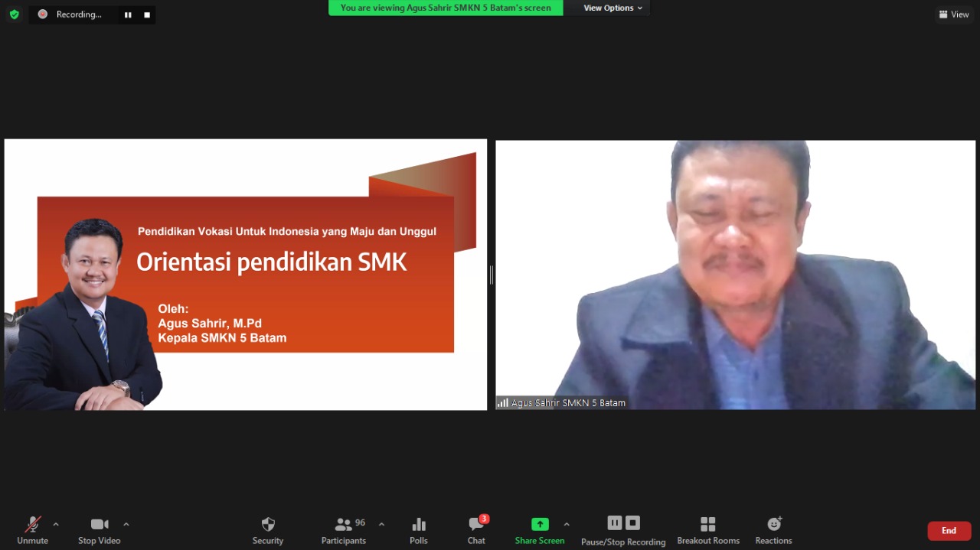Stop the recording from top indicator
The width and height of the screenshot is (980, 550).
point(147,15)
